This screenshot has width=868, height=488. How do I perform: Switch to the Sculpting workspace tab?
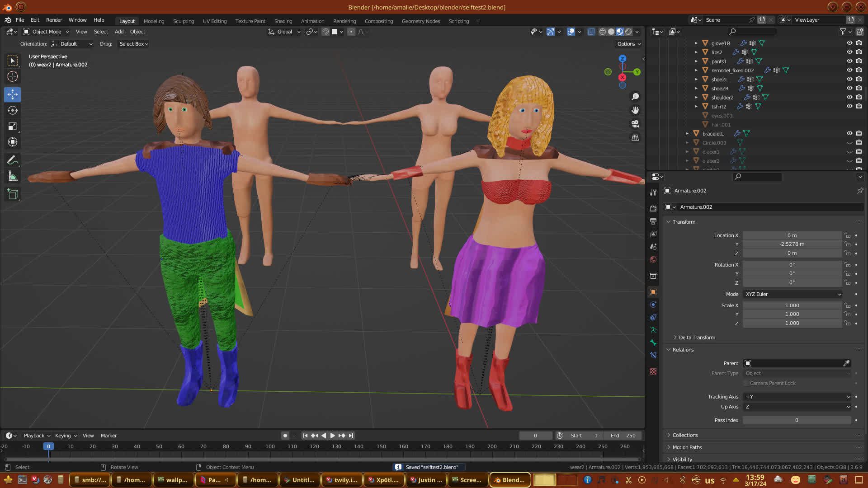(183, 21)
